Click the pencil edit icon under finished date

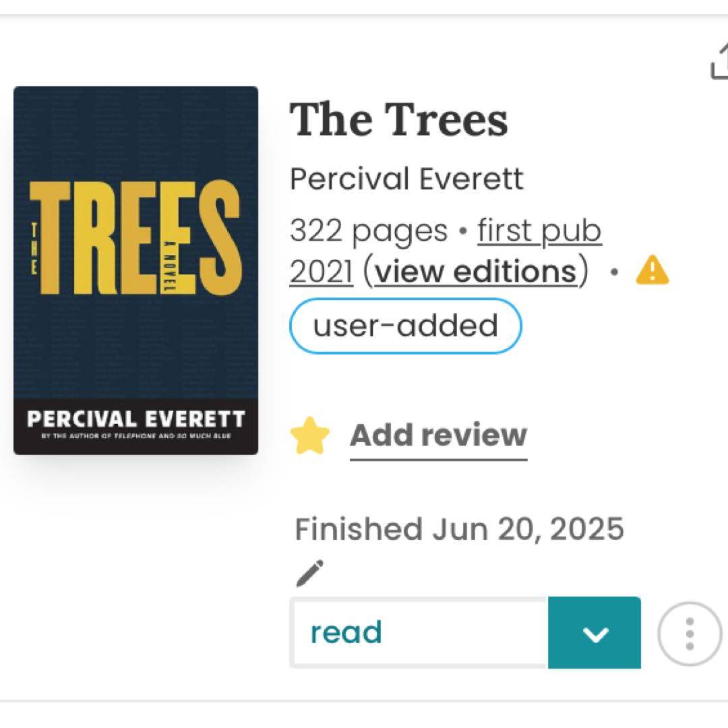point(309,573)
